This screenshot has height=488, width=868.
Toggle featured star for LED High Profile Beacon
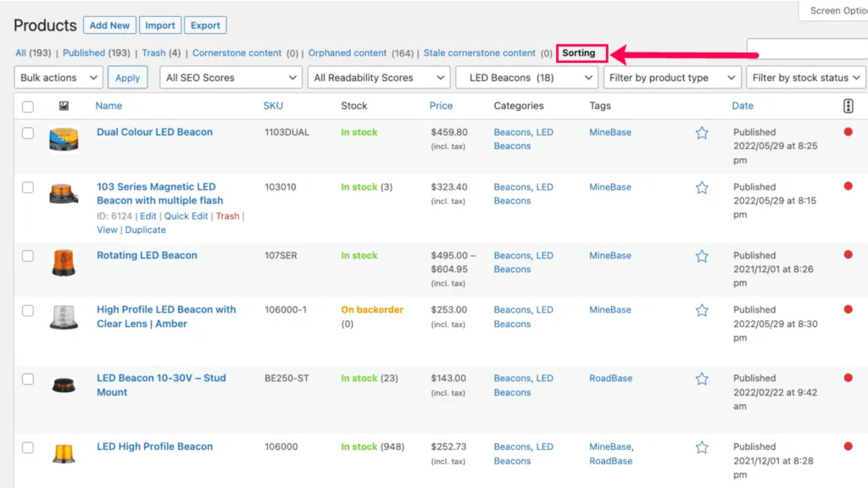tap(702, 447)
